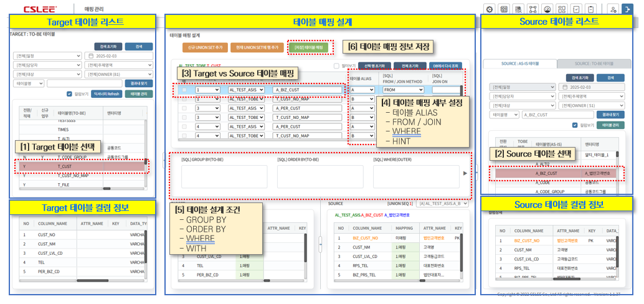The width and height of the screenshot is (644, 304).
Task: Check the 필터보기 checkbox in mapping panel
Action: (x=336, y=65)
